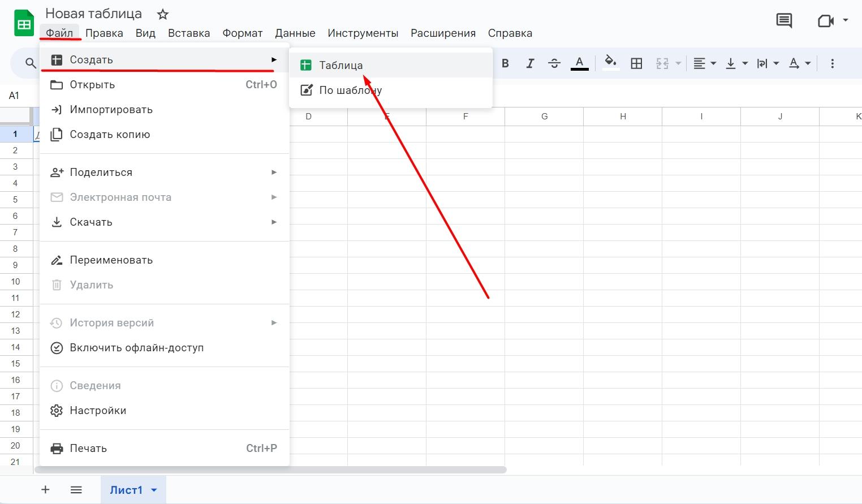This screenshot has height=504, width=862.
Task: Enable offline access from File menu
Action: 136,348
